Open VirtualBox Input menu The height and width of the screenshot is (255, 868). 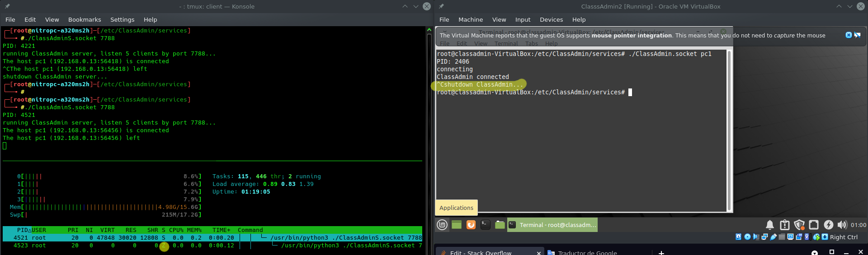[x=523, y=19]
